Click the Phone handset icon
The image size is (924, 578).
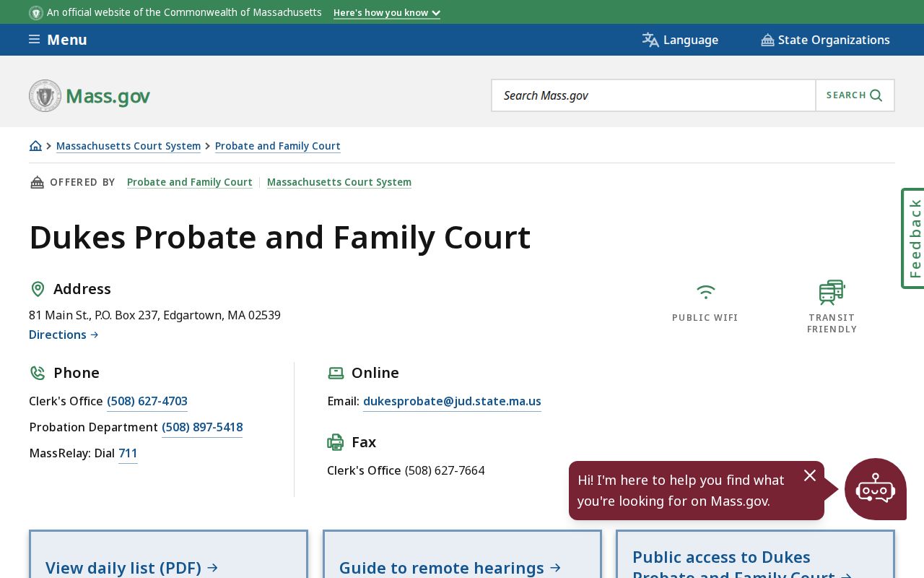[38, 373]
